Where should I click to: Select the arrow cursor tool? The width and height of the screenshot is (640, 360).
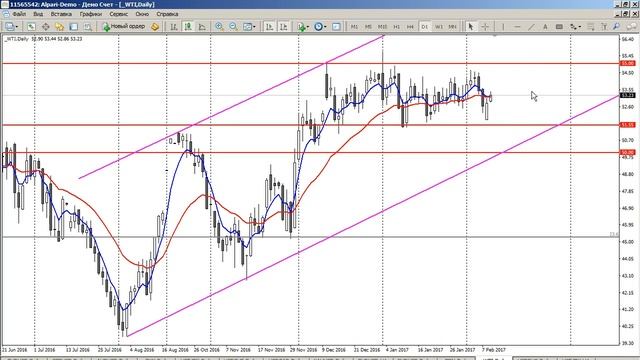[x=471, y=27]
